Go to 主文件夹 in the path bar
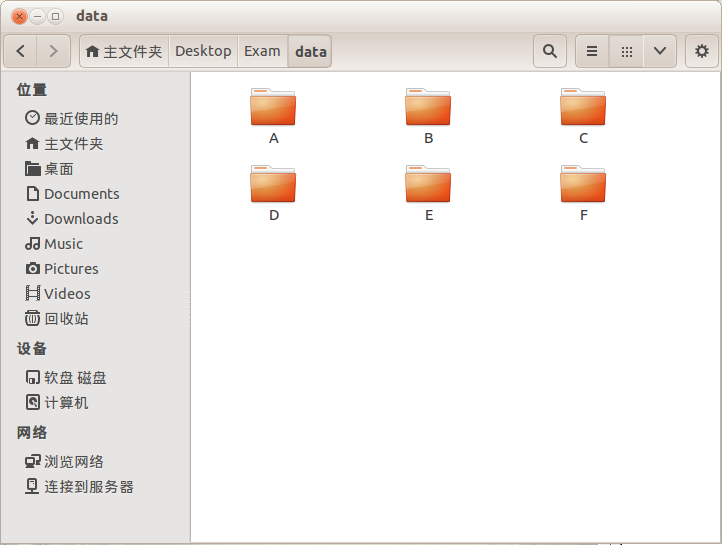Viewport: 722px width, 545px height. pos(124,51)
